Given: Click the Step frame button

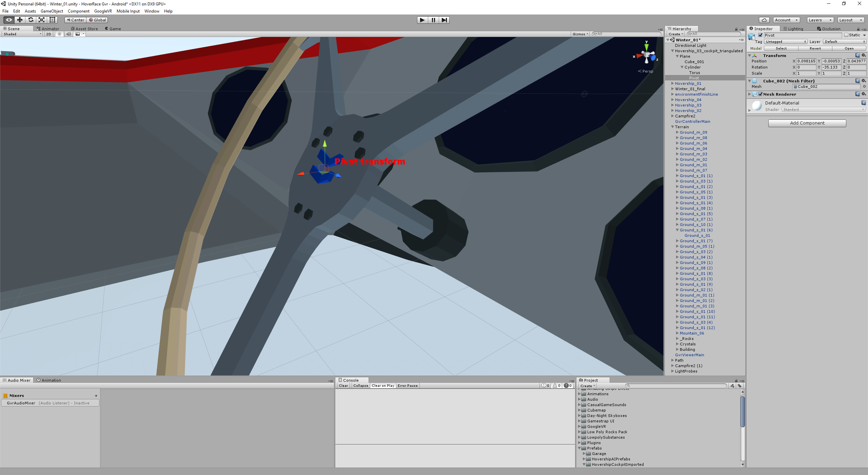Looking at the screenshot, I should (444, 20).
